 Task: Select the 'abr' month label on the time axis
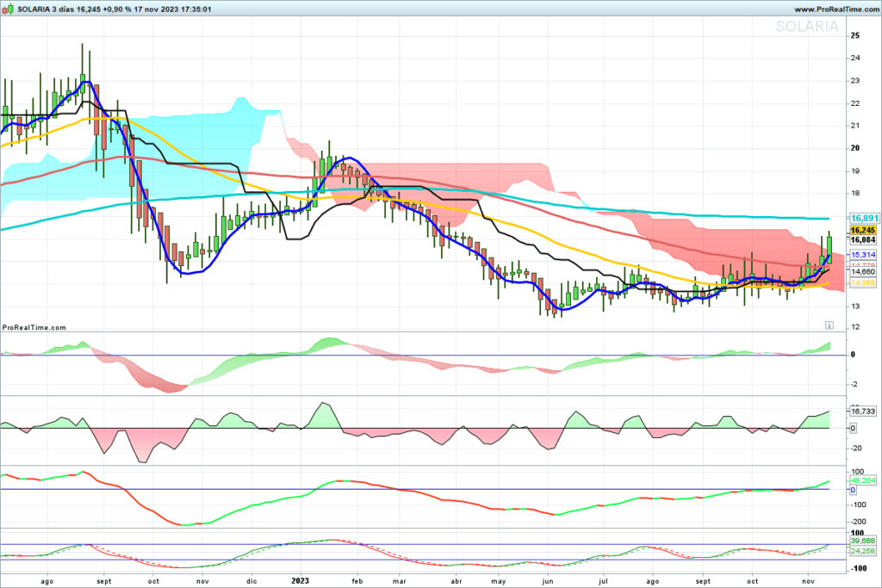coord(457,581)
